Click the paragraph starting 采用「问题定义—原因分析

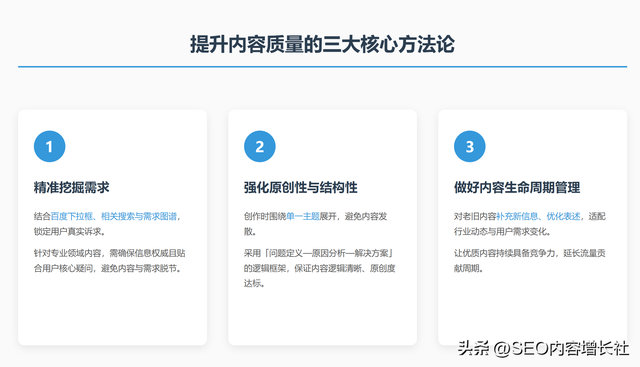point(320,268)
